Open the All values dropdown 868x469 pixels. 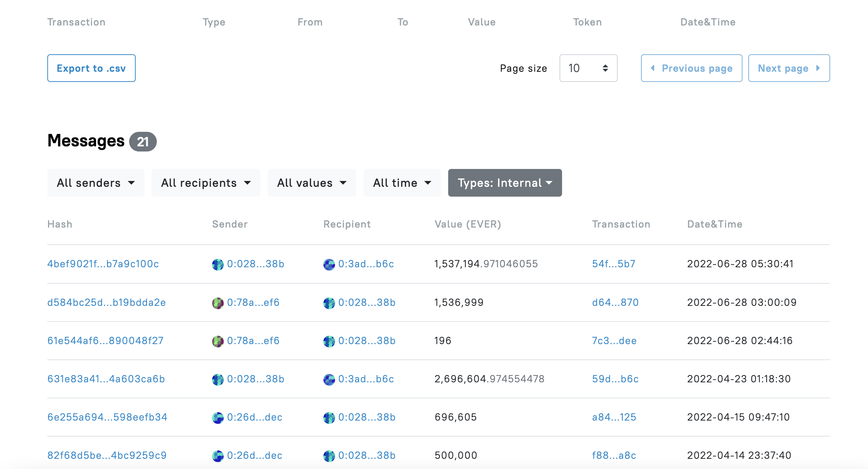click(x=311, y=183)
